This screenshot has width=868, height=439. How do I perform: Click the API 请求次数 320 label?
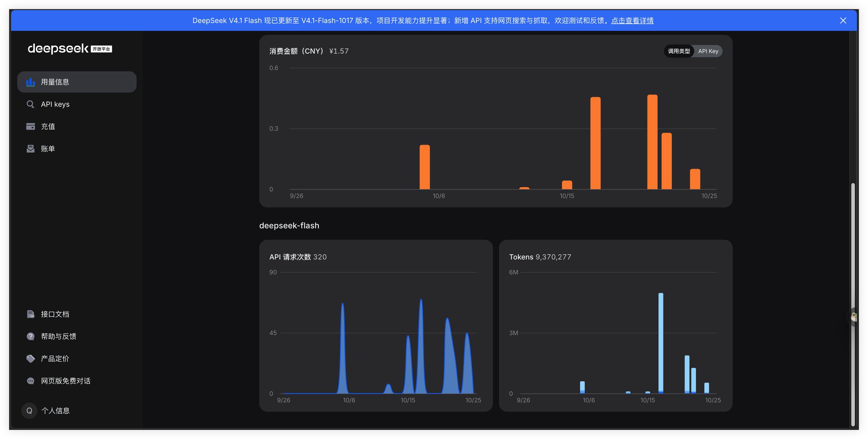click(298, 257)
